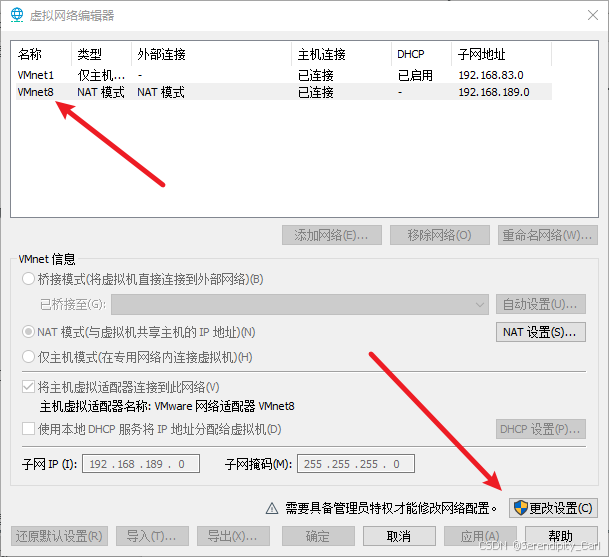Open NAT 设置(S) dialog

(541, 332)
